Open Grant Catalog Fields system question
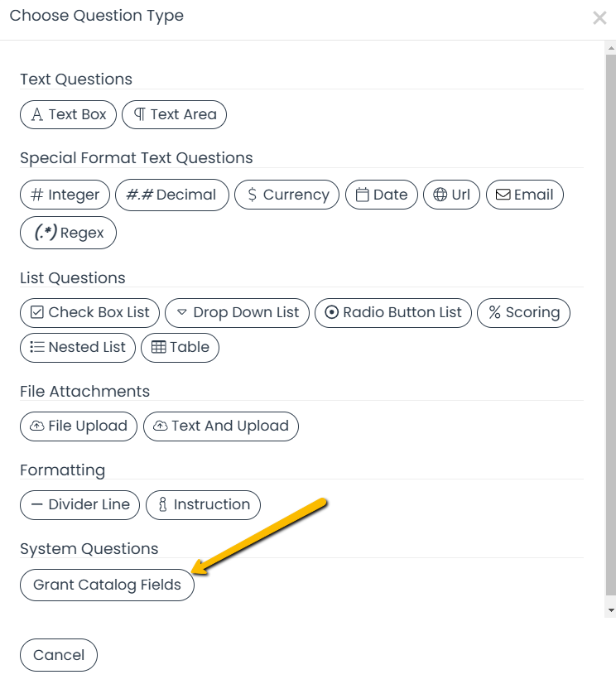This screenshot has width=616, height=689. (x=107, y=585)
